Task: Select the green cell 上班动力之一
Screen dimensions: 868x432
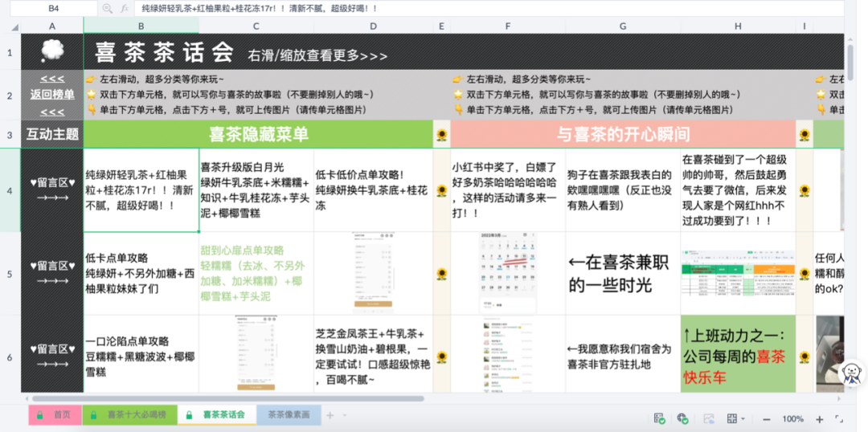Action: (x=739, y=354)
